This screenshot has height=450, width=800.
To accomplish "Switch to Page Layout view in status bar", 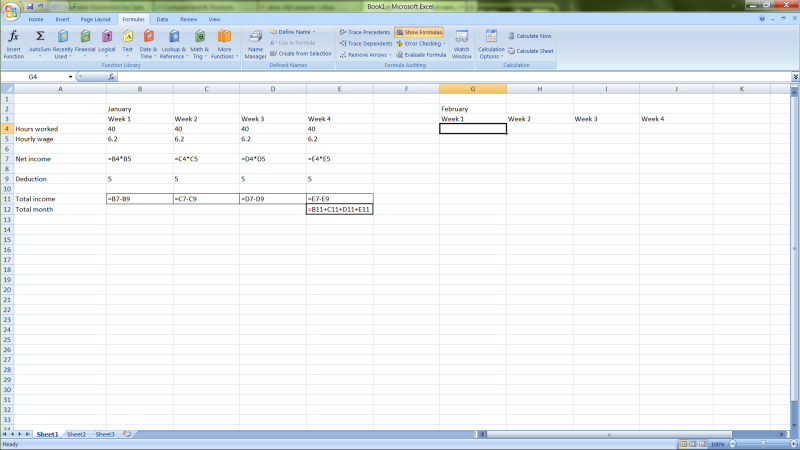I will (x=693, y=444).
